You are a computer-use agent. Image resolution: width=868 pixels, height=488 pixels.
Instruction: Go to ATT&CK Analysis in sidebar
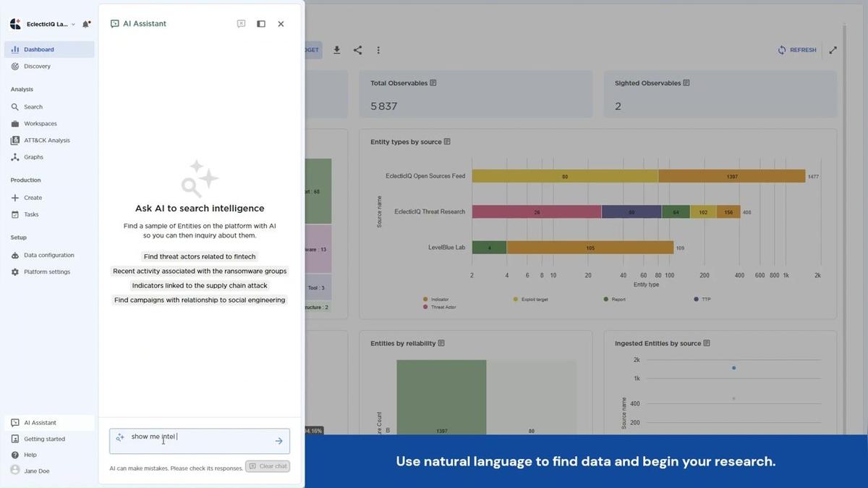pos(46,140)
